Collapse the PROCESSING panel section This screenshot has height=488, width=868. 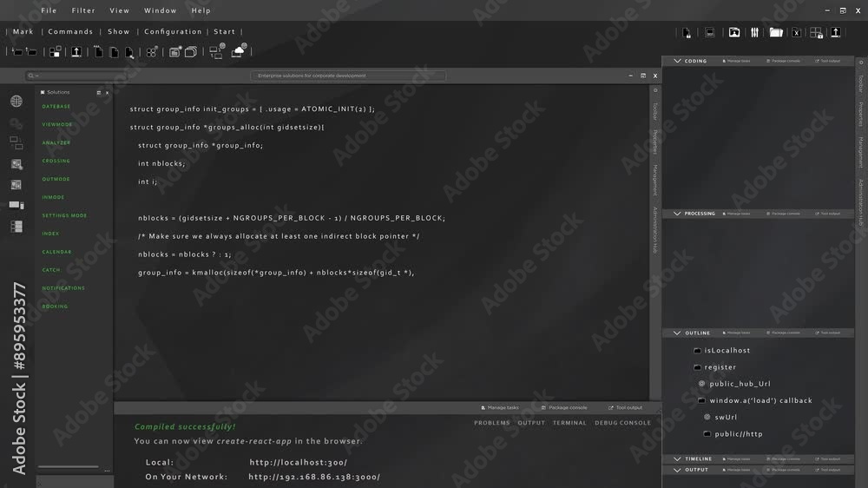tap(677, 214)
